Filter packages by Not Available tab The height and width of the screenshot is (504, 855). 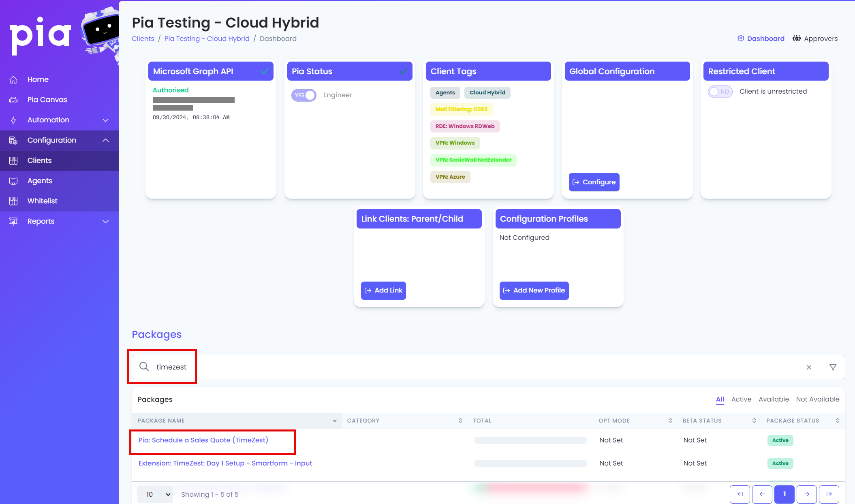(x=818, y=399)
